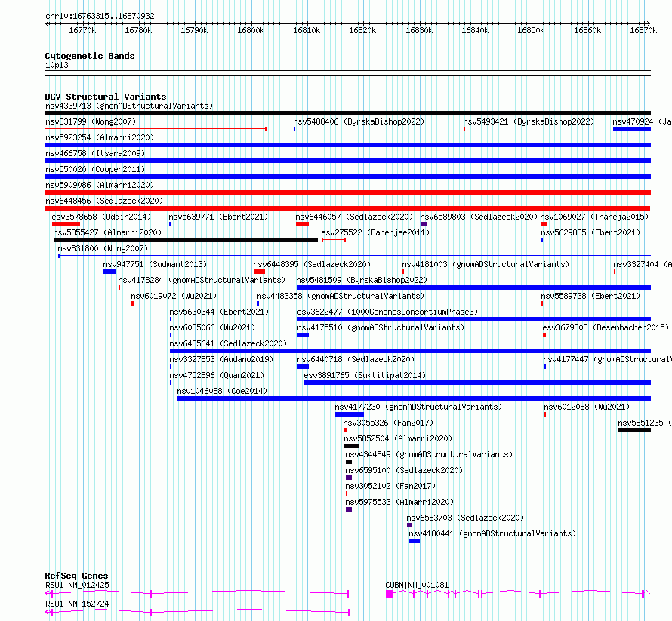Click red bar of nsv6448395 (Sedlazeck2020)
This screenshot has width=672, height=621.
click(x=259, y=272)
